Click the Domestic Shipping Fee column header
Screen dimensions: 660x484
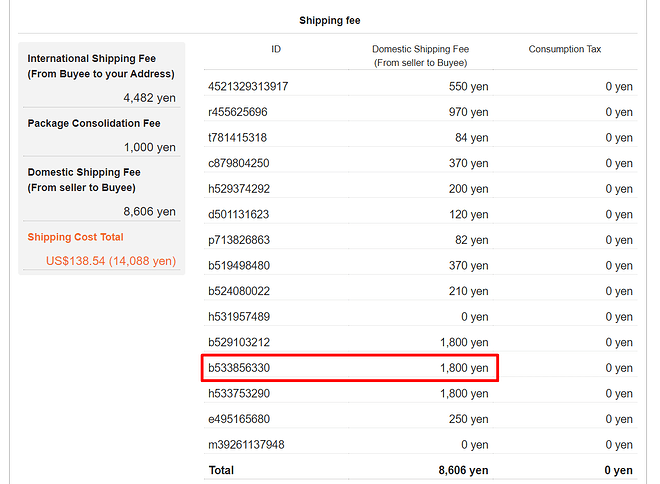pyautogui.click(x=420, y=56)
